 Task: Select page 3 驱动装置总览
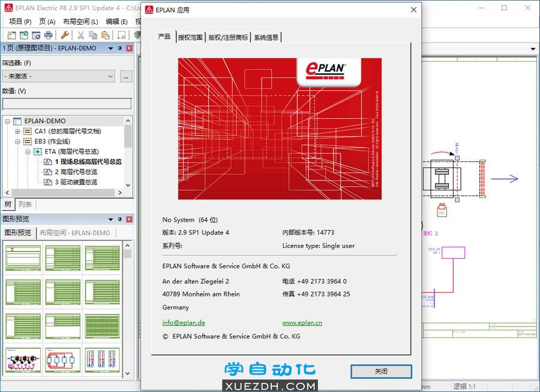76,182
